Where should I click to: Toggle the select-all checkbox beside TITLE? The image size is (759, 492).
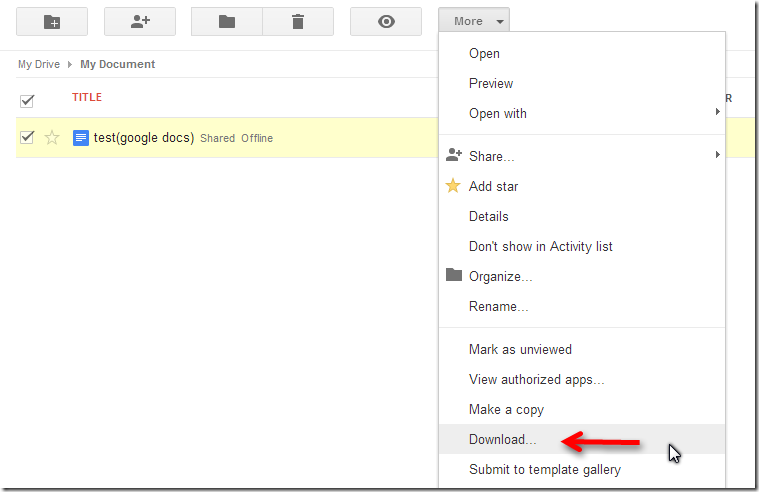coord(27,101)
